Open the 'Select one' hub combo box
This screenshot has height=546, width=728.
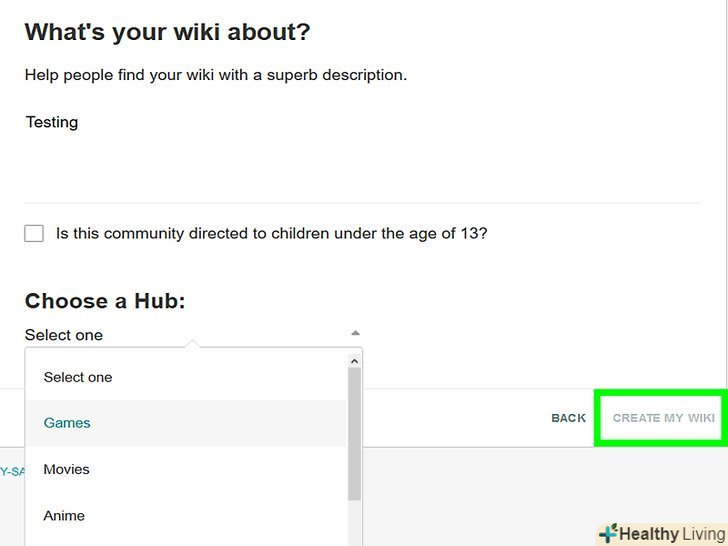(190, 335)
